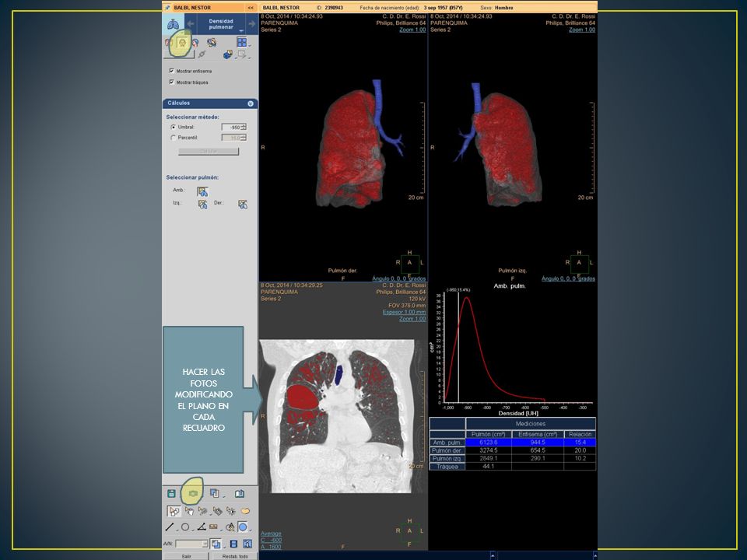This screenshot has height=560, width=747.
Task: Click the Ángulo 0, 0, 0 grados link in Pulmón izq. view
Action: point(568,278)
